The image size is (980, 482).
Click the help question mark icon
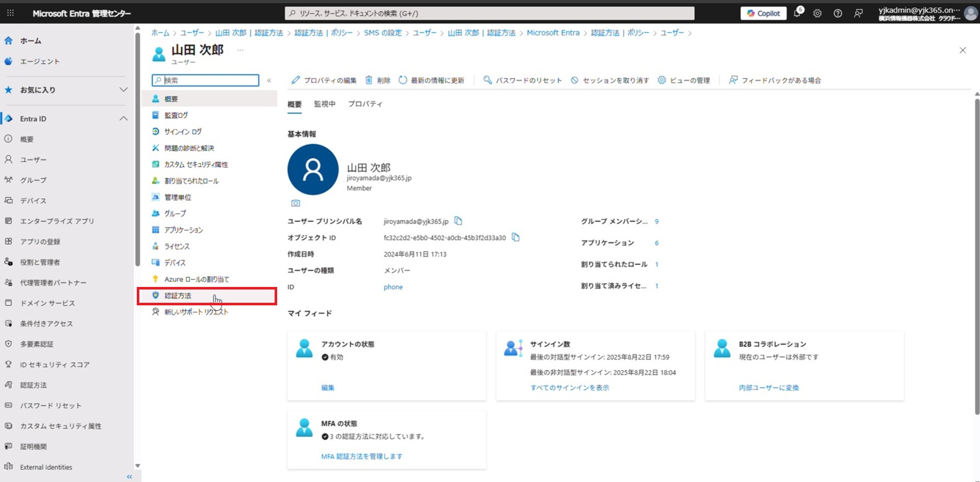tap(838, 14)
